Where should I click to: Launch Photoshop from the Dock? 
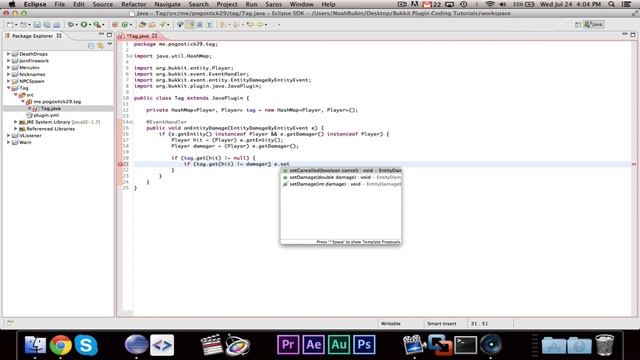[x=364, y=344]
